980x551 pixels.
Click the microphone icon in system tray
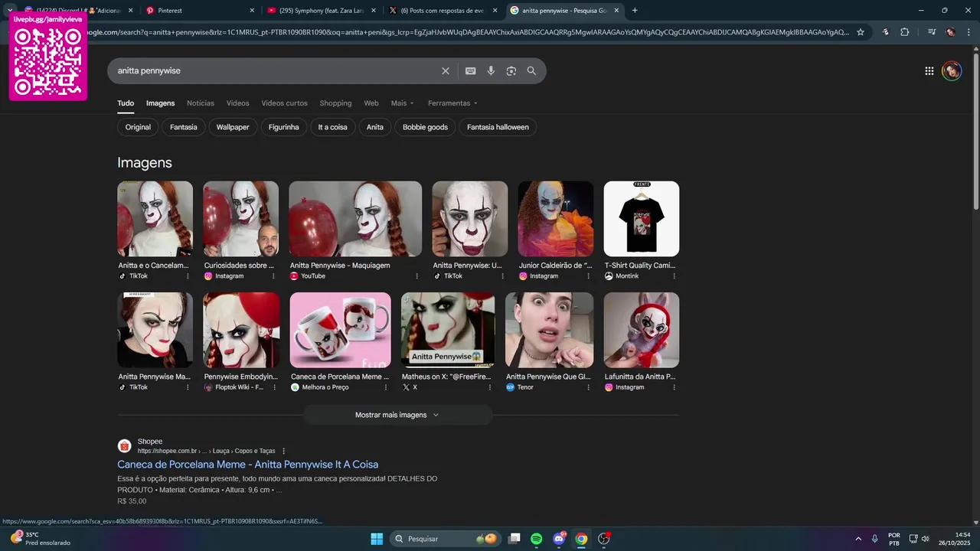click(874, 539)
